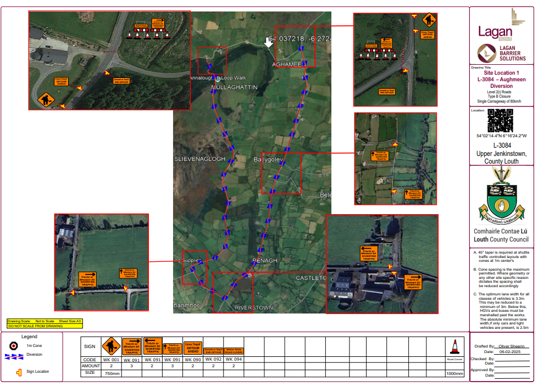538x392 pixels.
Task: Open the Ballygoley inset map
Action: tap(396, 158)
